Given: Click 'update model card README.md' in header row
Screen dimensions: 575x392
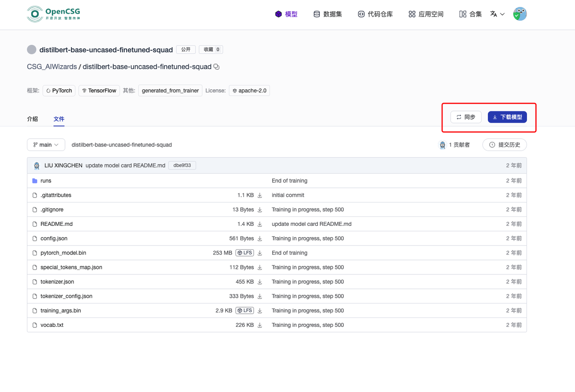Looking at the screenshot, I should coord(125,165).
